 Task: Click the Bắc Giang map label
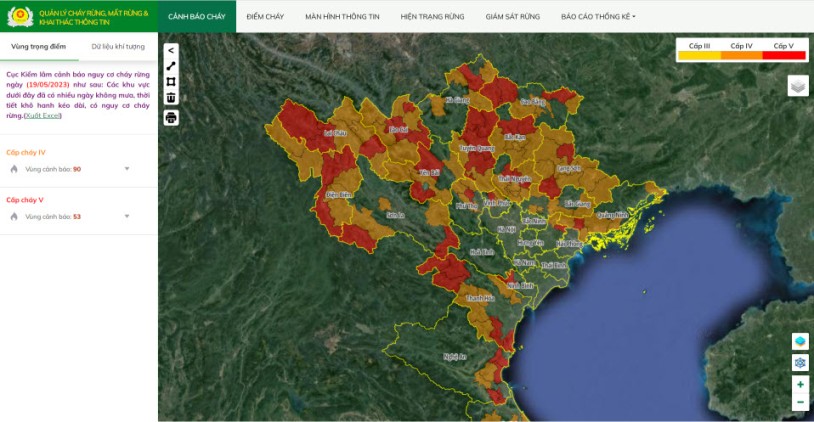tap(577, 204)
